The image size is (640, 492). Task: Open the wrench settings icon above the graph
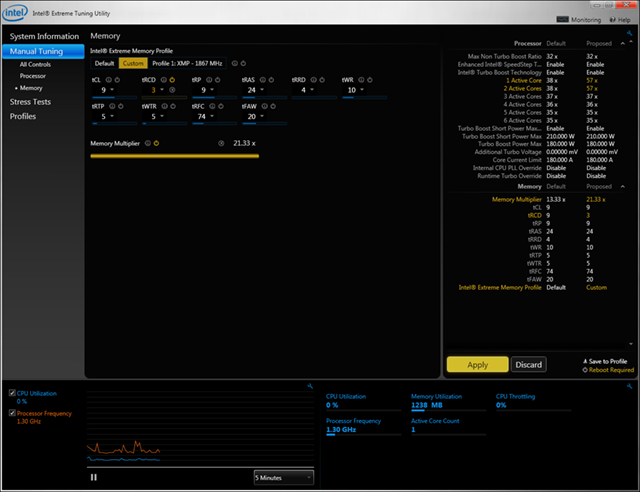pyautogui.click(x=310, y=386)
